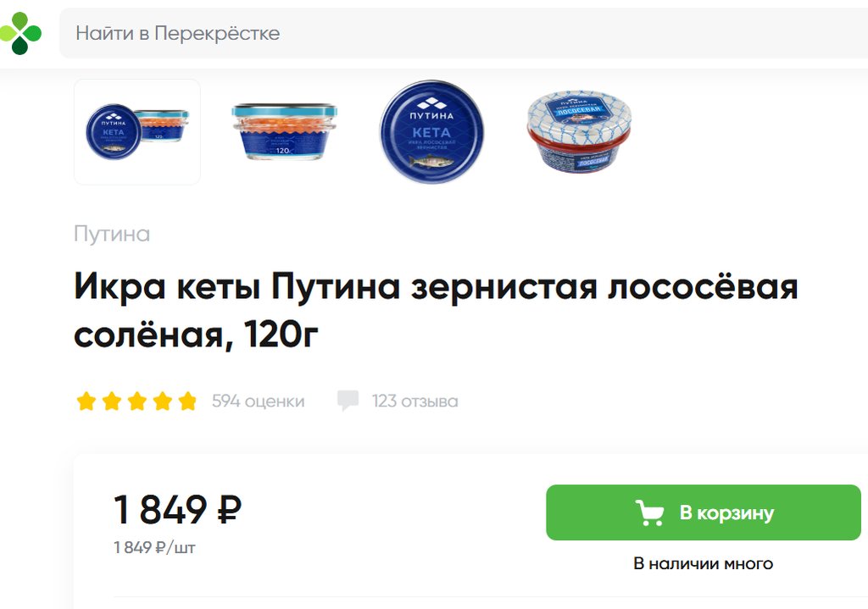View the side-view jar thumbnail
The height and width of the screenshot is (609, 868).
point(284,131)
